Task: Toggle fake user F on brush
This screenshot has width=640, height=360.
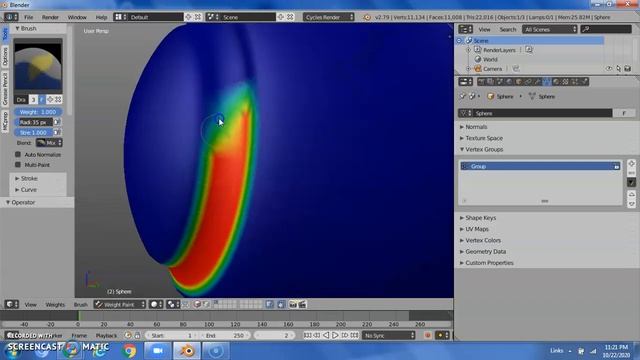Action: (x=41, y=100)
